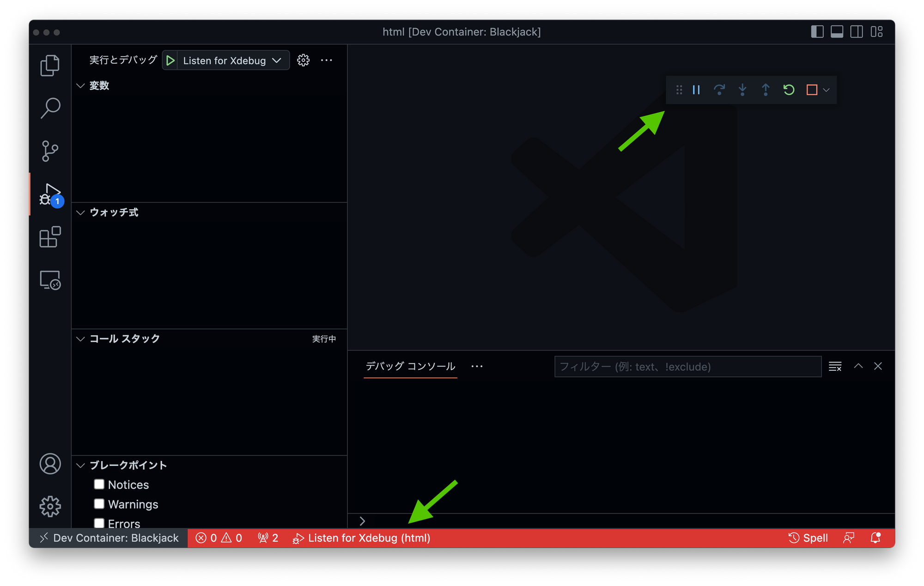Click the filter input in debug console

(x=687, y=366)
